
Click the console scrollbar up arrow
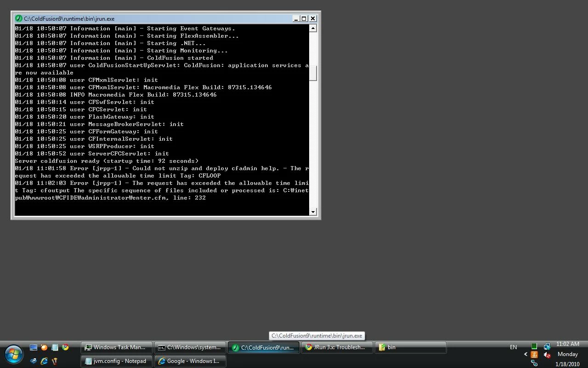click(313, 28)
